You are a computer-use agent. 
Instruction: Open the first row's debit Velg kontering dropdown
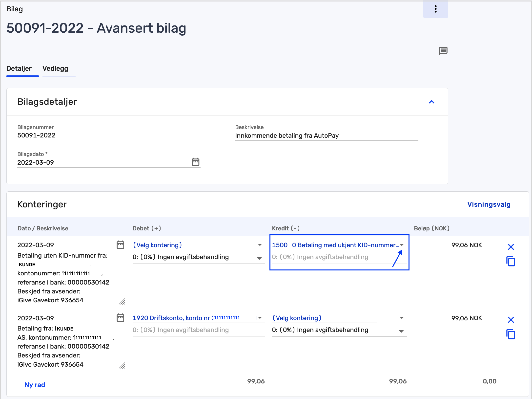(x=198, y=245)
